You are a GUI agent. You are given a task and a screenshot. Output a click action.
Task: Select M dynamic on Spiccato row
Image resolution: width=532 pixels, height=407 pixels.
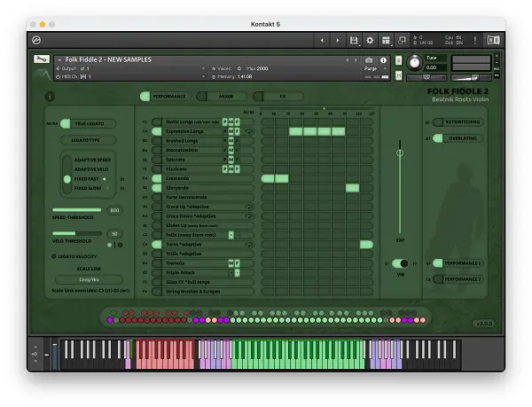[x=231, y=160]
